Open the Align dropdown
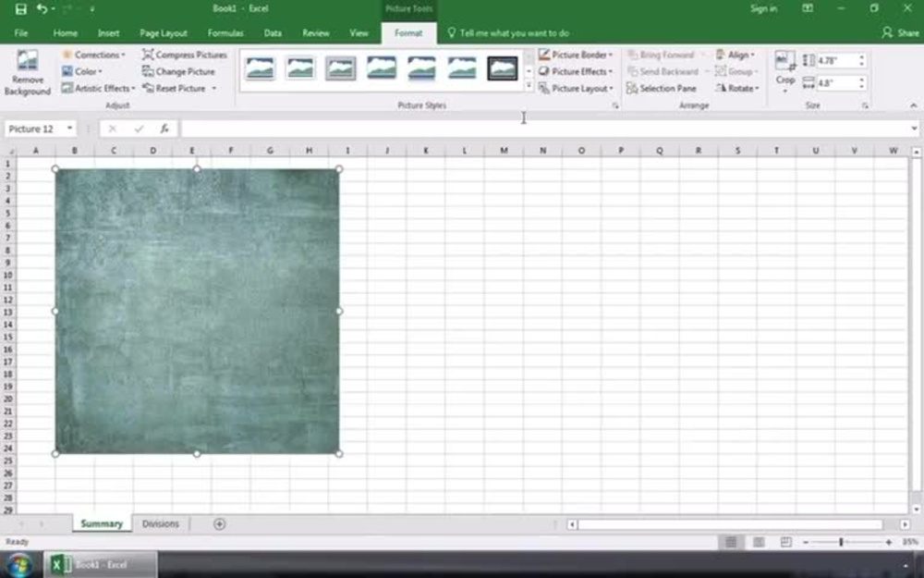 [x=735, y=55]
